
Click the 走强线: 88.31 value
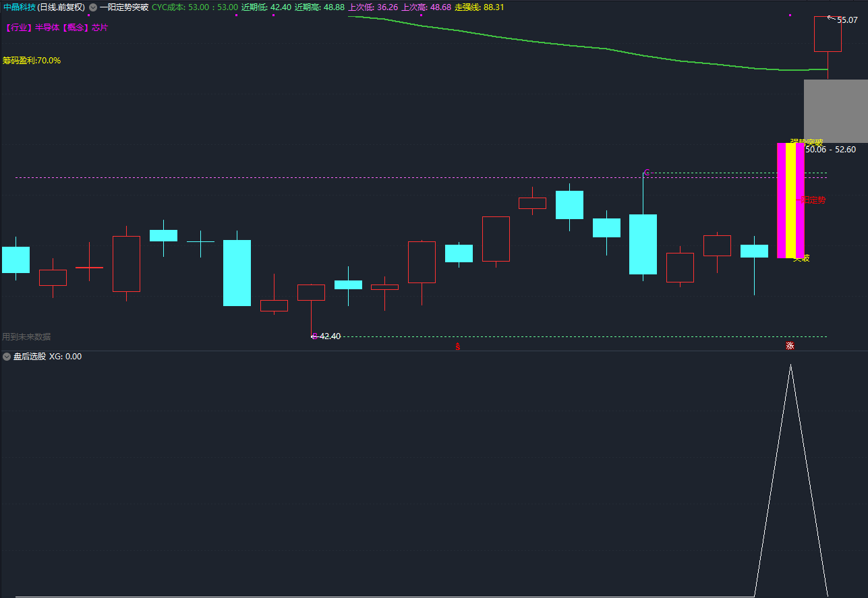coord(480,7)
